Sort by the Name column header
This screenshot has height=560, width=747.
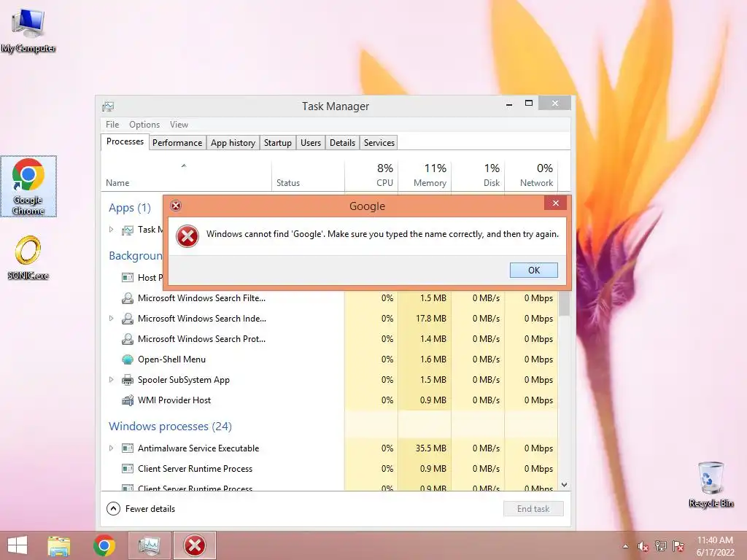pyautogui.click(x=186, y=176)
